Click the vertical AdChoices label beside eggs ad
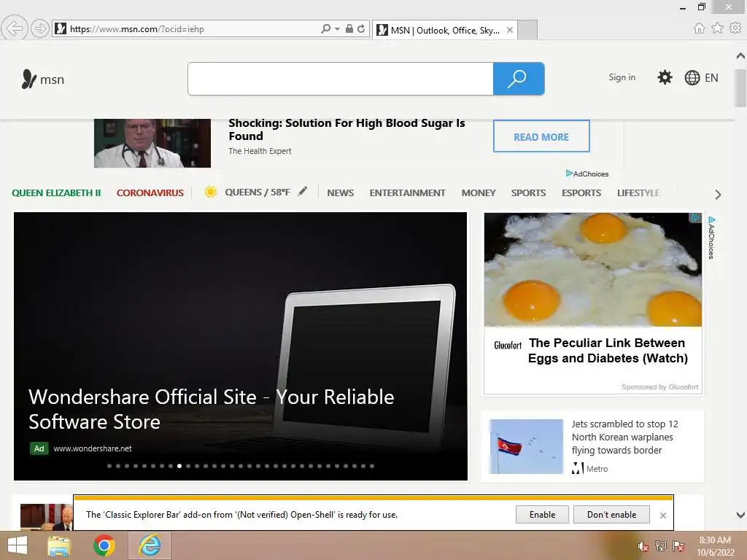Viewport: 747px width, 560px height. [x=711, y=238]
